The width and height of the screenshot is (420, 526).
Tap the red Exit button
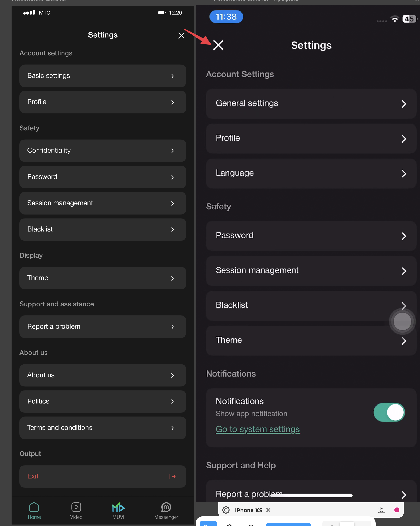[103, 476]
